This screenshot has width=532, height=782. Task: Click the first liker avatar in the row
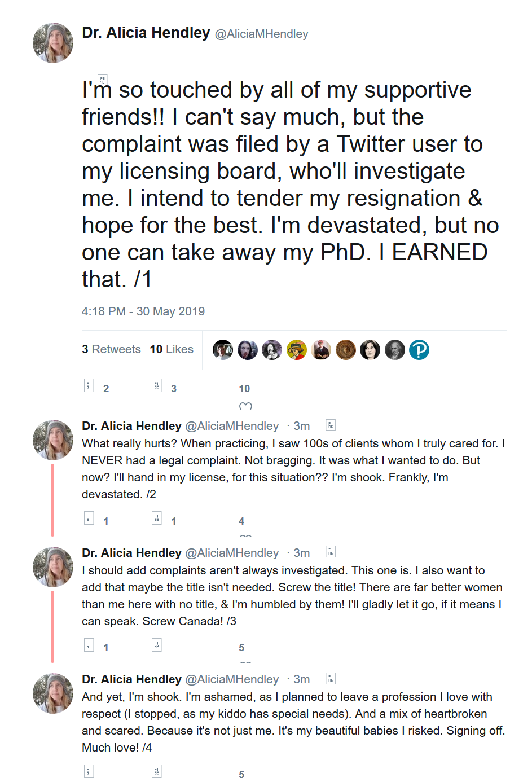[223, 350]
